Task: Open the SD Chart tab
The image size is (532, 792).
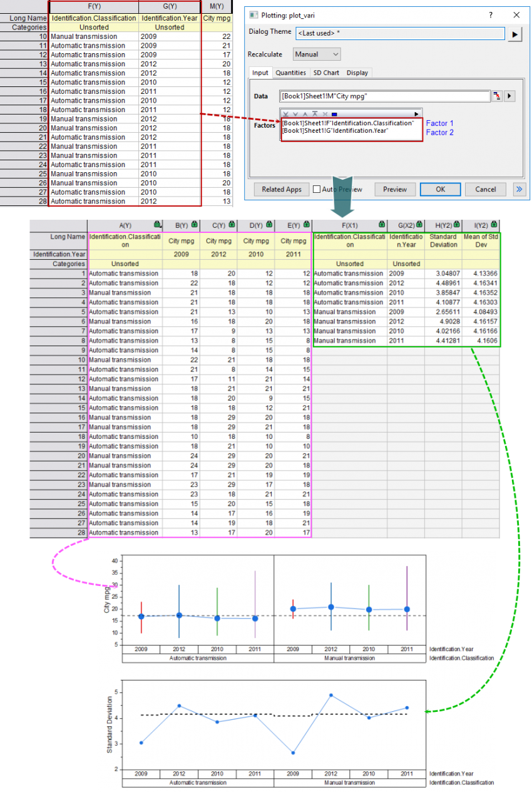Action: [x=325, y=73]
